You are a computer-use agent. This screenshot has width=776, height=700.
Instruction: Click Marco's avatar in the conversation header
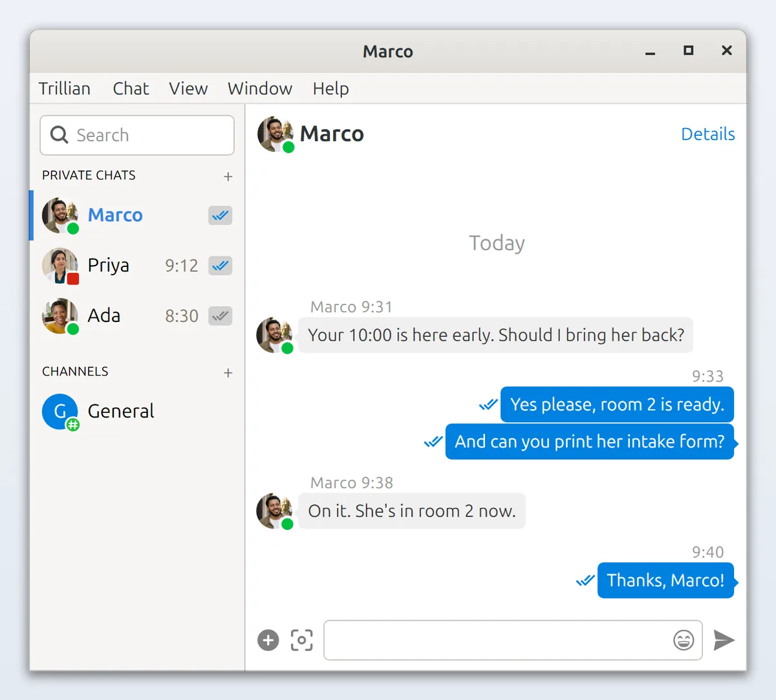pyautogui.click(x=275, y=134)
